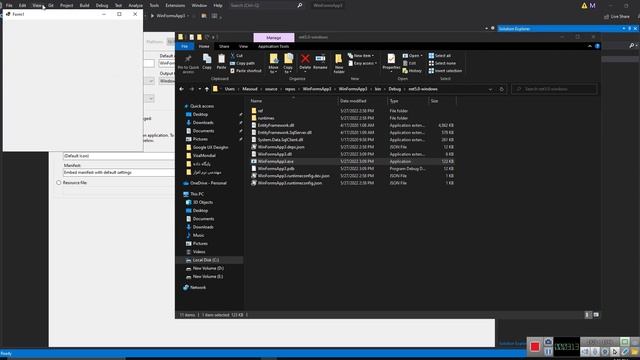Go back with Explorer back arrow
640x360 pixels.
182,89
